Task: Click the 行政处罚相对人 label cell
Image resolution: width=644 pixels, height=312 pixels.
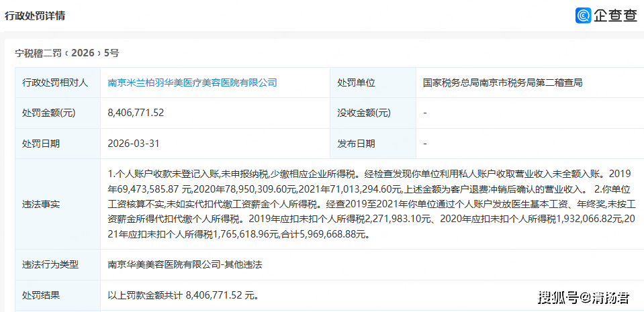Action: (x=55, y=83)
